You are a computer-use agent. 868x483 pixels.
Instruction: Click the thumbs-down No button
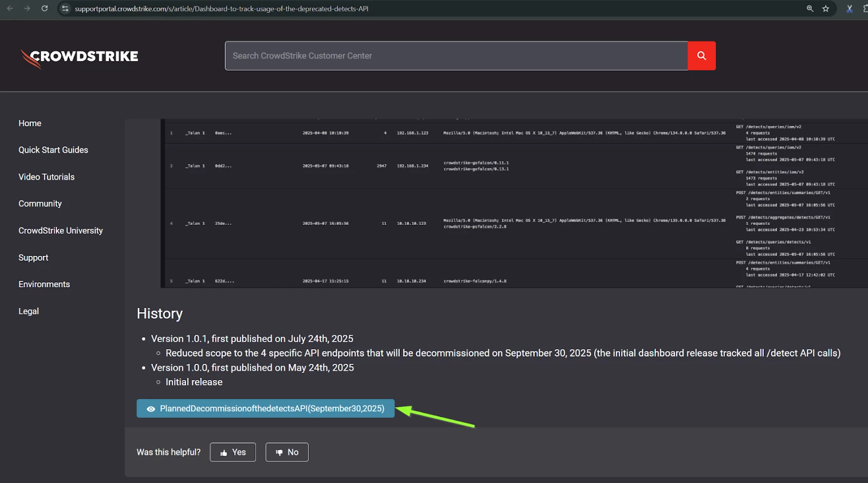pos(287,452)
